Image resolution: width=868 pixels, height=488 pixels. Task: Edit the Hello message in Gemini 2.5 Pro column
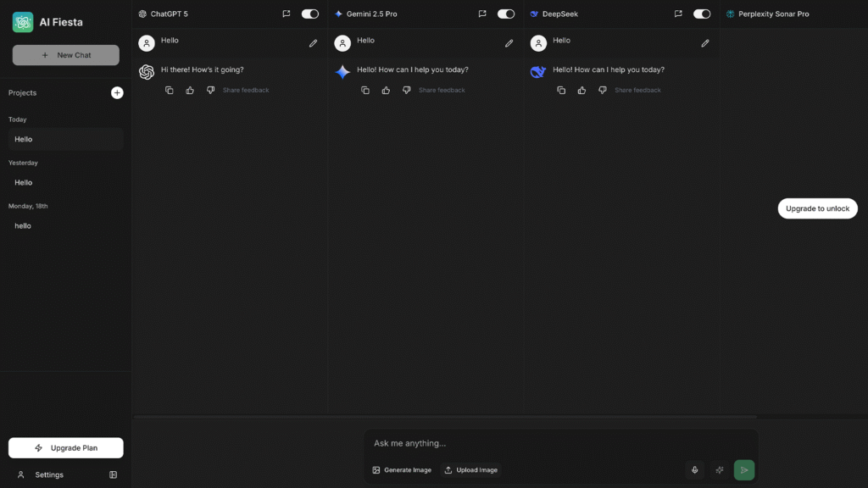(x=509, y=43)
